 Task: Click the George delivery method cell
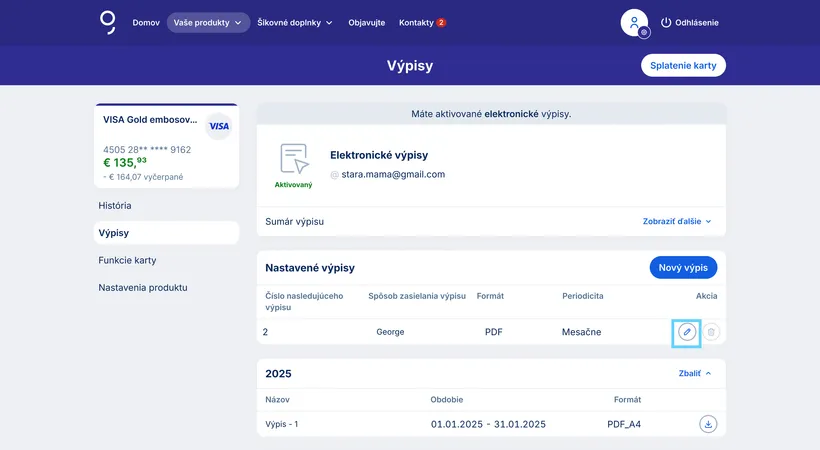390,332
